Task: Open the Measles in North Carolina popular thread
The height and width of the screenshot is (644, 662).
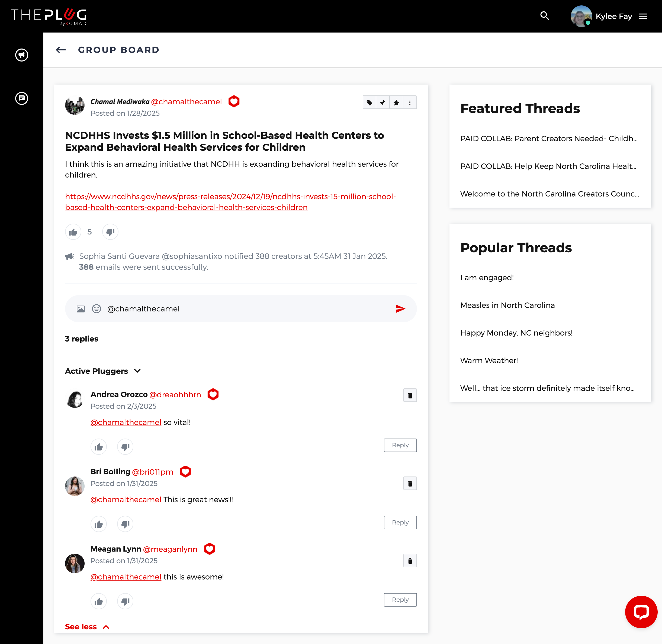Action: (507, 305)
